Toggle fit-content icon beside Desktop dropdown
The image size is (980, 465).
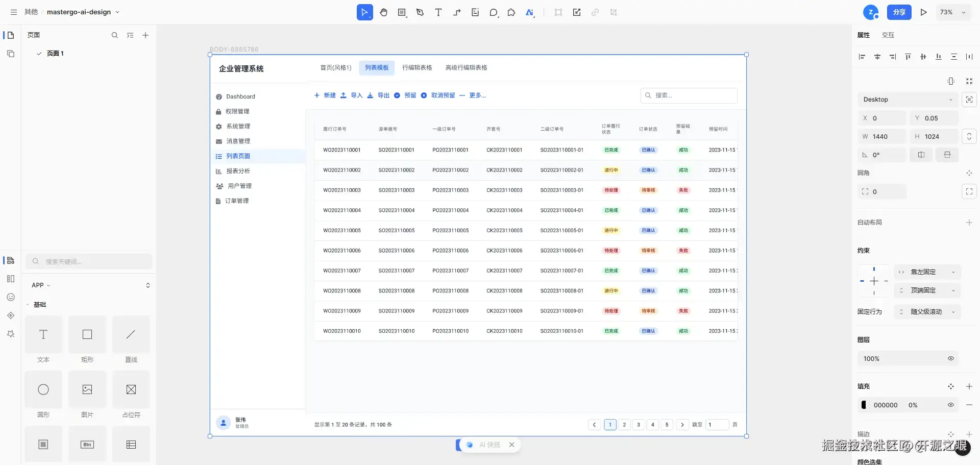click(x=969, y=100)
